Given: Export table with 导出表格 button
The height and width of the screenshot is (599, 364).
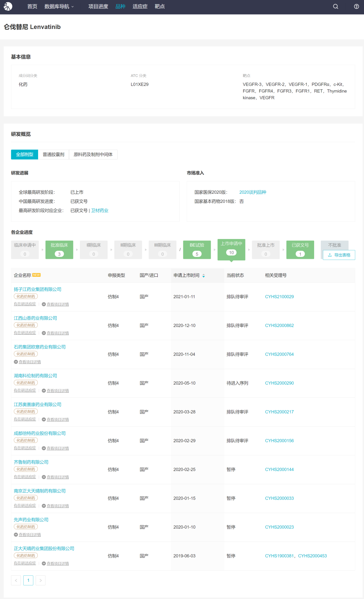Looking at the screenshot, I should click(339, 255).
